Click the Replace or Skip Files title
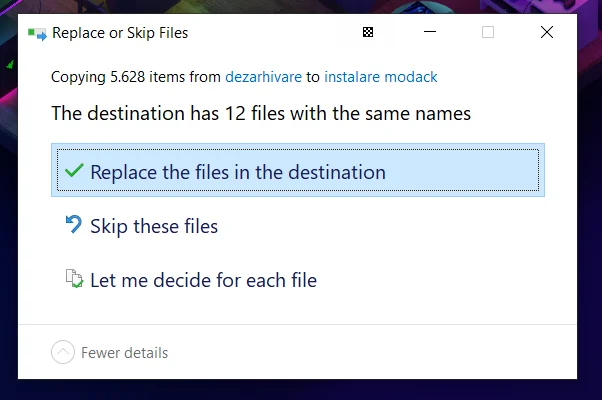Viewport: 602px width, 400px height. tap(120, 33)
